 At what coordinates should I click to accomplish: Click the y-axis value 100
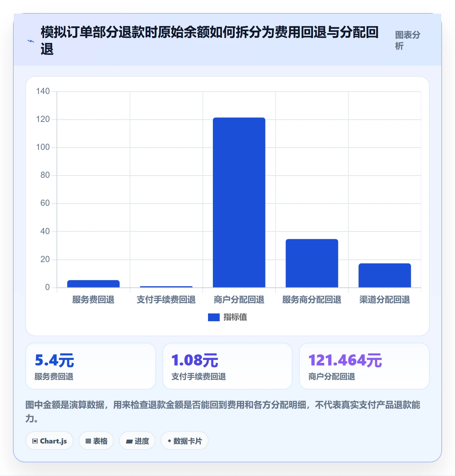point(43,147)
